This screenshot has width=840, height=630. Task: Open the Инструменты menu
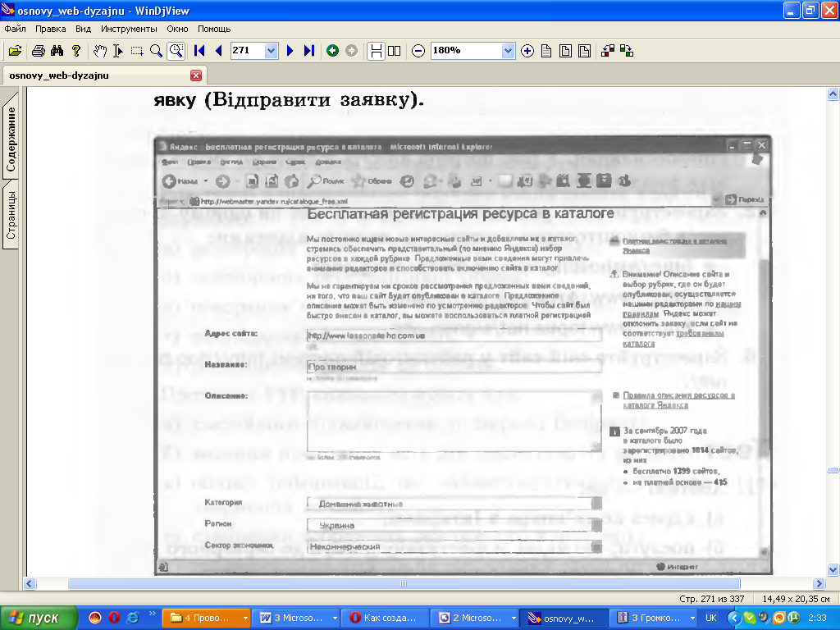point(129,29)
